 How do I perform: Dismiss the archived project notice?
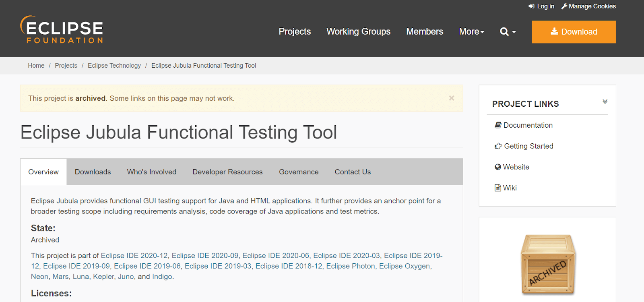452,98
